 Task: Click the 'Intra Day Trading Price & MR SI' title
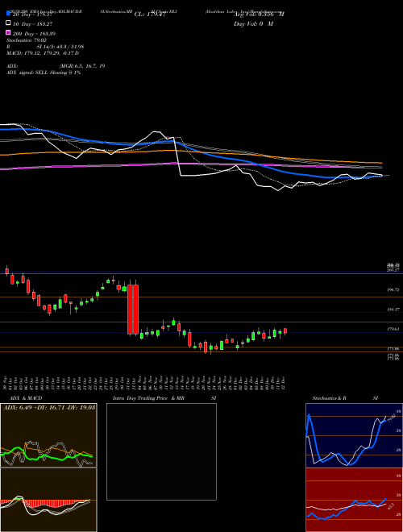click(164, 398)
